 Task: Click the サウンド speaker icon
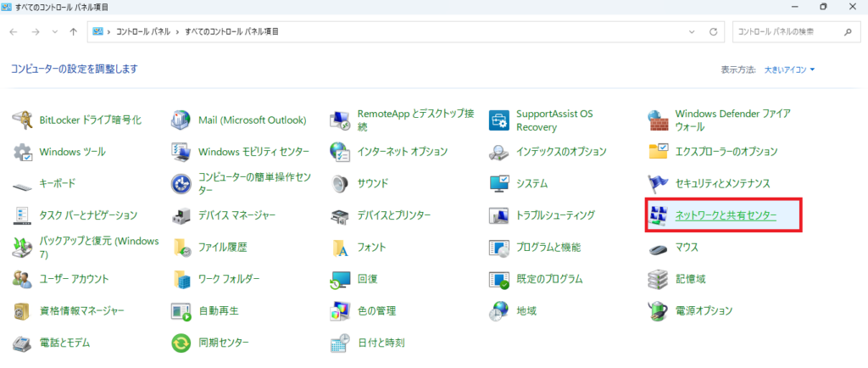pyautogui.click(x=340, y=184)
